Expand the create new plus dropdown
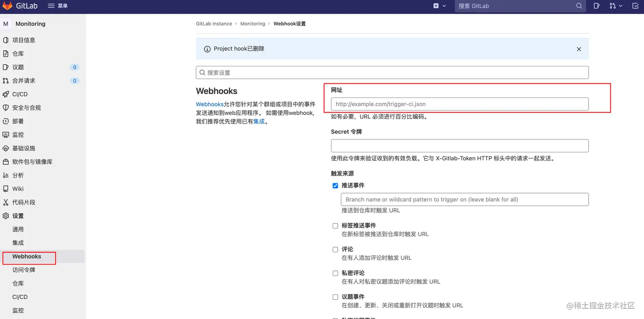The width and height of the screenshot is (644, 319). click(x=440, y=6)
